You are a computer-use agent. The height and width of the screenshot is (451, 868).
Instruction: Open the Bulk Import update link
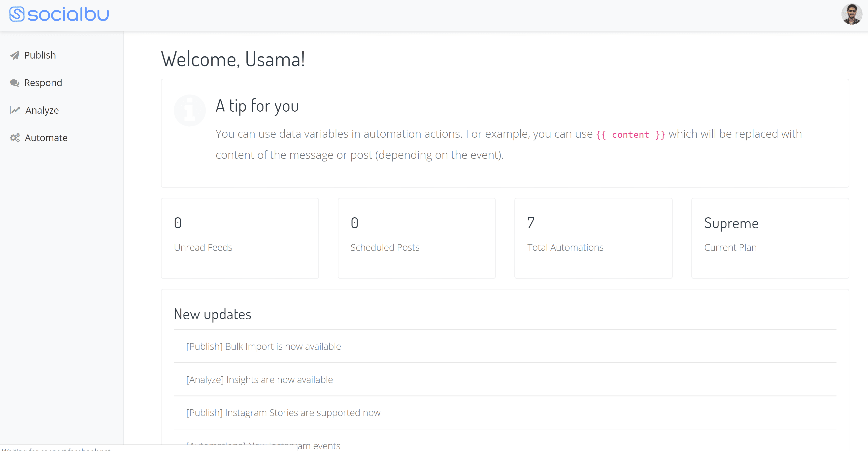click(264, 346)
